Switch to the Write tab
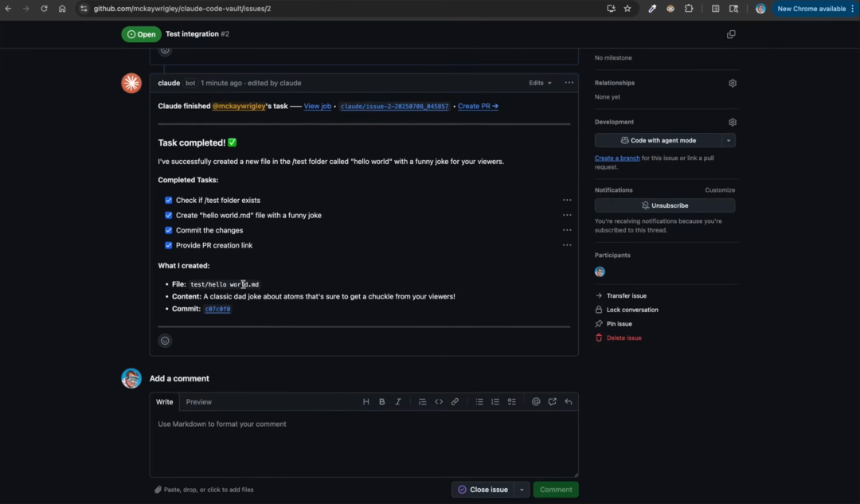This screenshot has width=860, height=504. click(x=164, y=402)
